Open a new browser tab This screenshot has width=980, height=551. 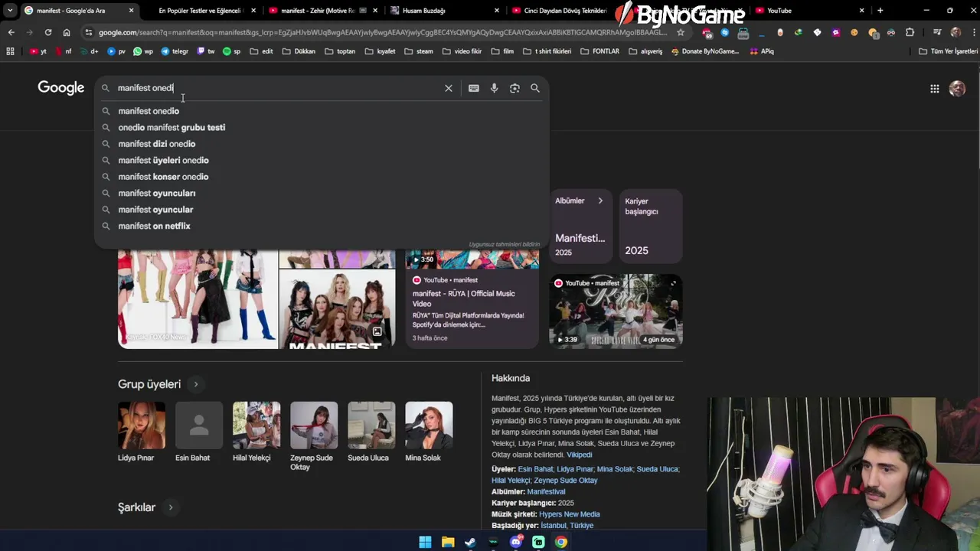[880, 11]
